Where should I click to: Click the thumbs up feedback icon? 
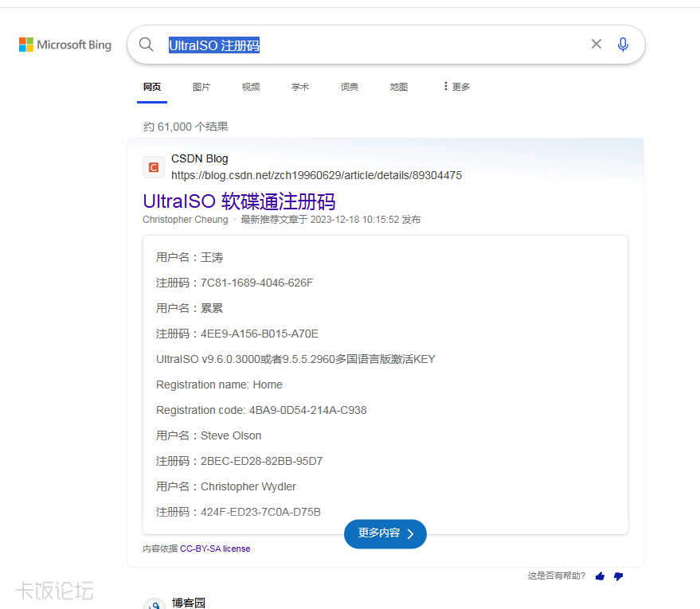coord(600,576)
